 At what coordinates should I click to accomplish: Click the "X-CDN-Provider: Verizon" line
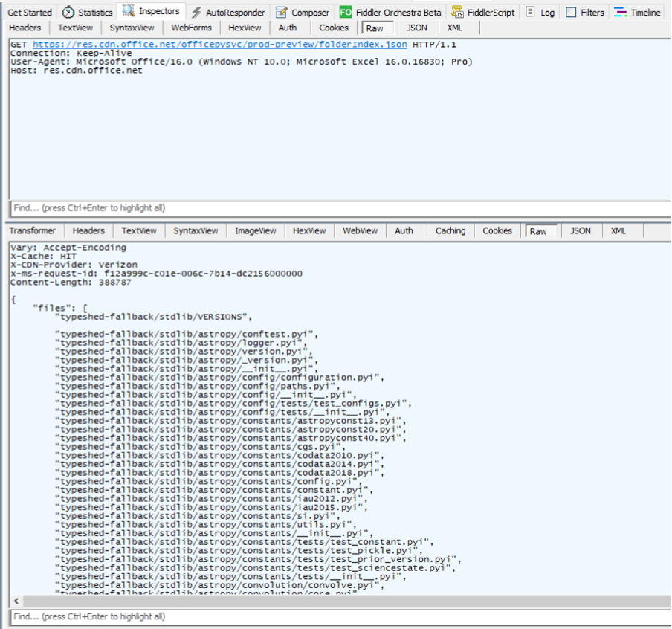(x=74, y=265)
